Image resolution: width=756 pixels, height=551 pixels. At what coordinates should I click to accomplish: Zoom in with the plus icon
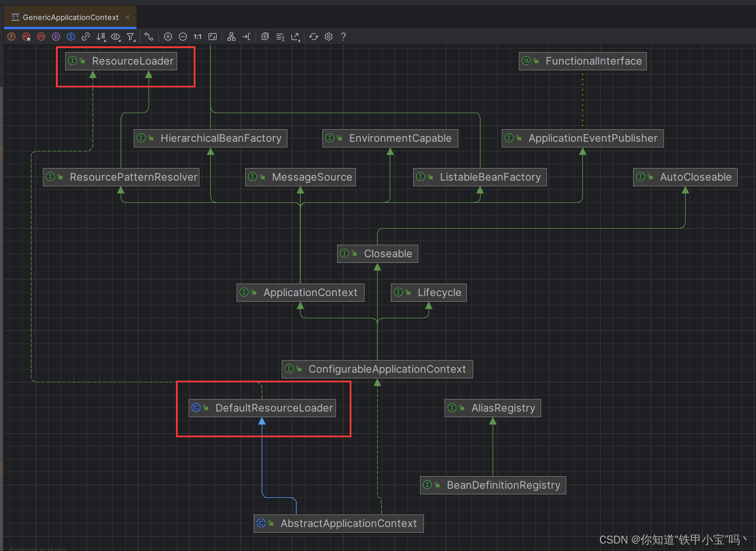pyautogui.click(x=168, y=37)
